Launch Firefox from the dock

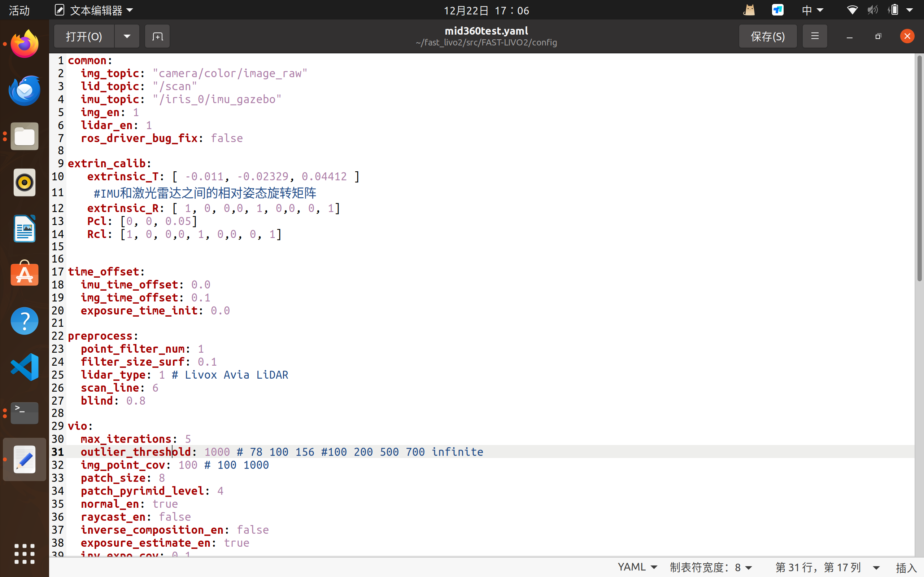click(x=25, y=44)
